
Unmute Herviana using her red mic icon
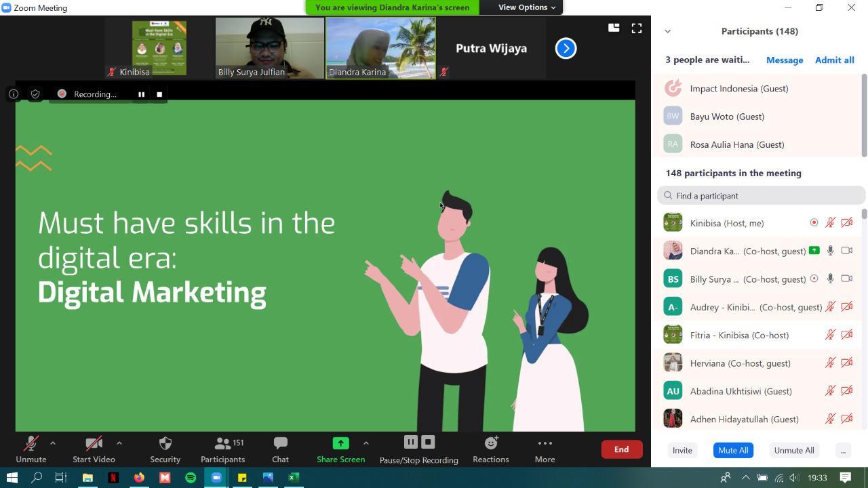click(x=830, y=363)
